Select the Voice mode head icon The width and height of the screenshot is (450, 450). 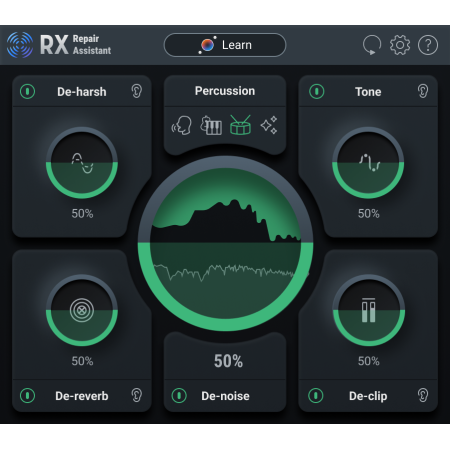182,125
